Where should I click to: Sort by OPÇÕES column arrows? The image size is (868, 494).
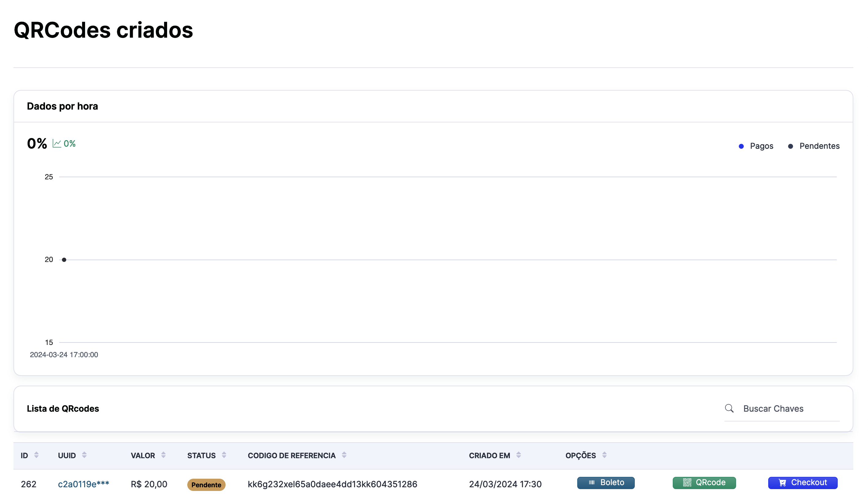pyautogui.click(x=604, y=455)
